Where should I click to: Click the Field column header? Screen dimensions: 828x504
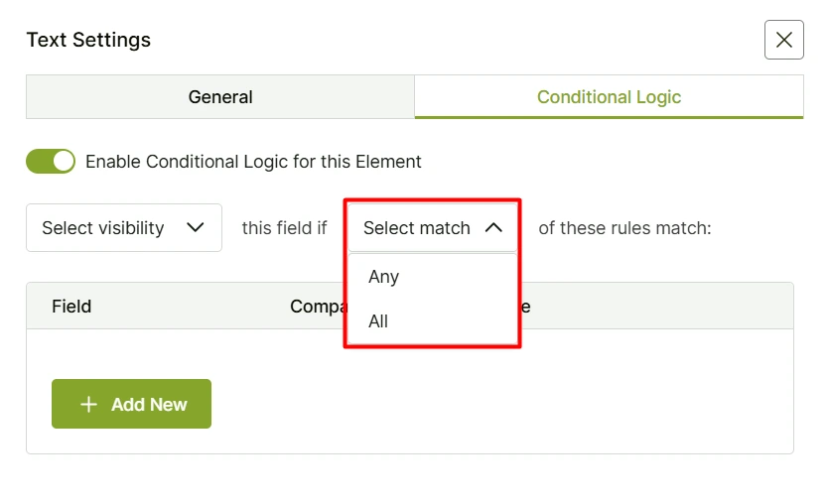click(71, 307)
